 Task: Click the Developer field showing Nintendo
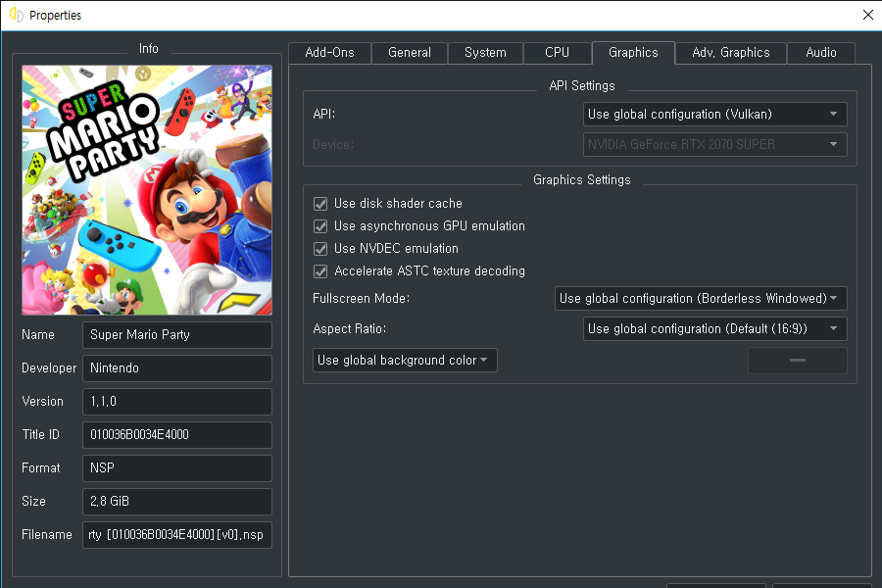[x=177, y=368]
